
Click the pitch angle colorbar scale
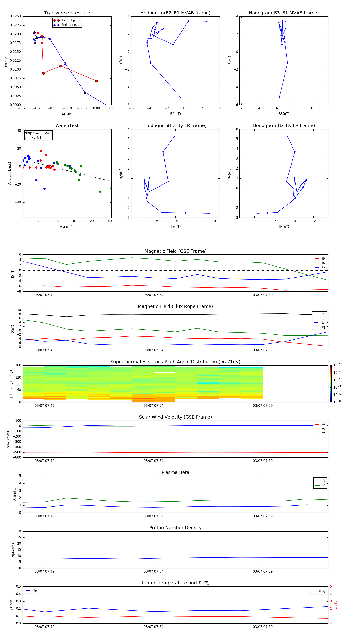coord(331,384)
